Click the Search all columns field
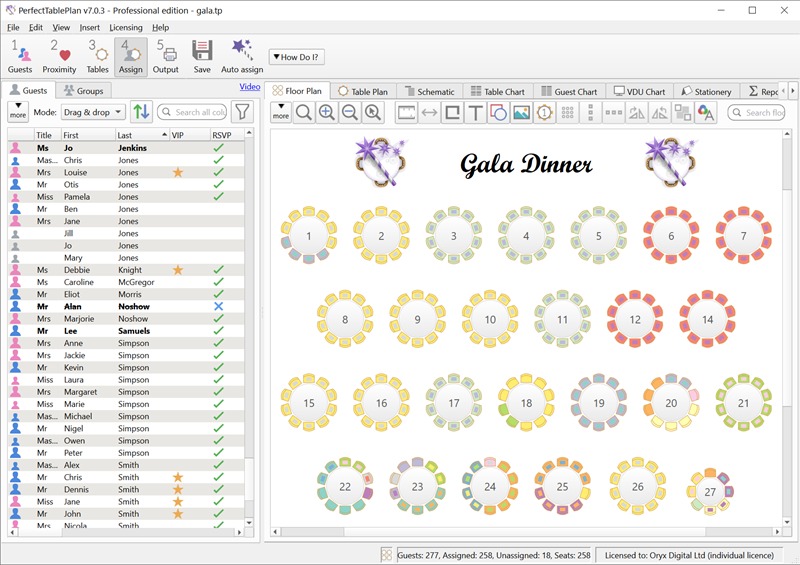800x565 pixels. [199, 112]
